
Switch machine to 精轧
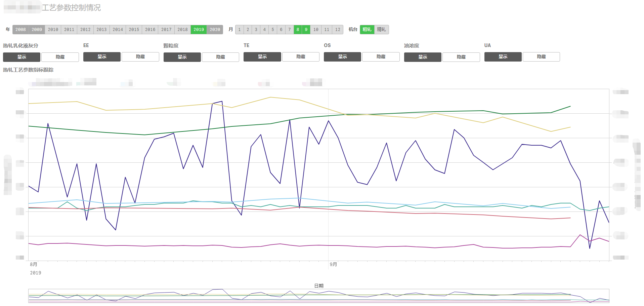[381, 30]
